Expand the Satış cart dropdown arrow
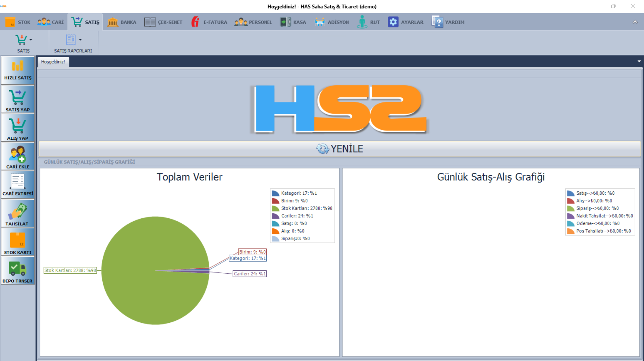The width and height of the screenshot is (644, 361). [31, 40]
